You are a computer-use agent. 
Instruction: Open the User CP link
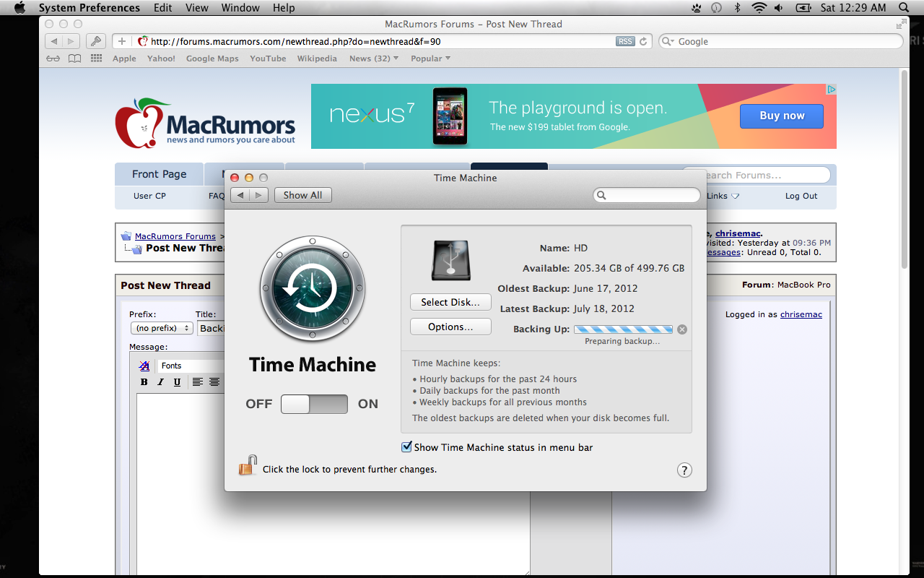tap(149, 196)
